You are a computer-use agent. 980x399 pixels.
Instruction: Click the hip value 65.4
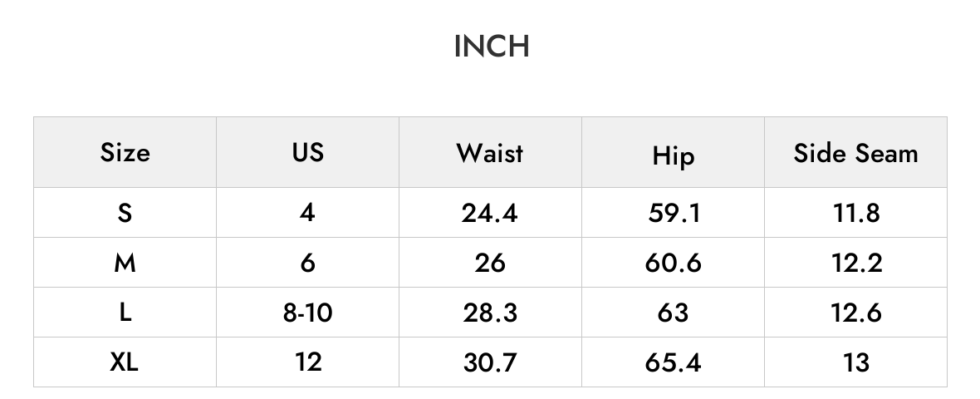tap(673, 362)
